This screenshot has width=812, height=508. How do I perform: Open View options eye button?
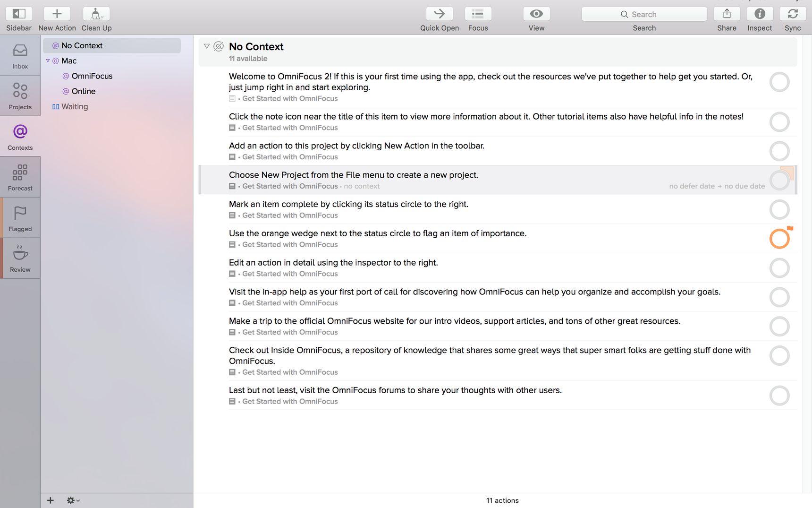click(x=536, y=14)
